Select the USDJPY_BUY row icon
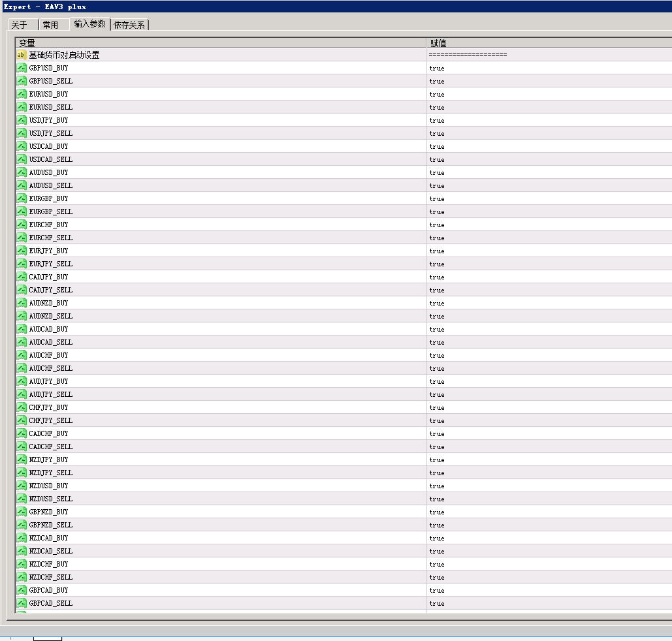Viewport: 672px width, 641px height. click(22, 120)
